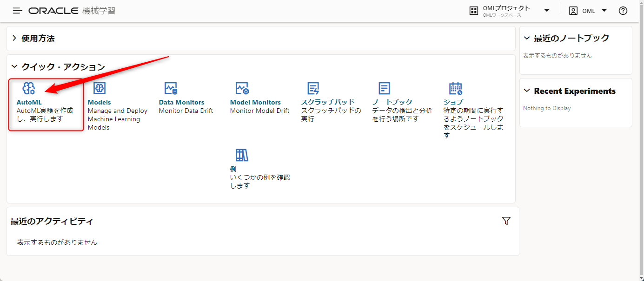Click 'Nothing to Display' text
This screenshot has height=281, width=644.
coord(547,108)
